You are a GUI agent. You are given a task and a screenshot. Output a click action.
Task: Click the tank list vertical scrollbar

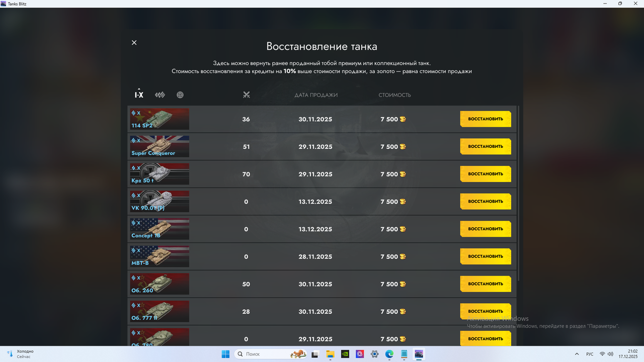(x=518, y=194)
